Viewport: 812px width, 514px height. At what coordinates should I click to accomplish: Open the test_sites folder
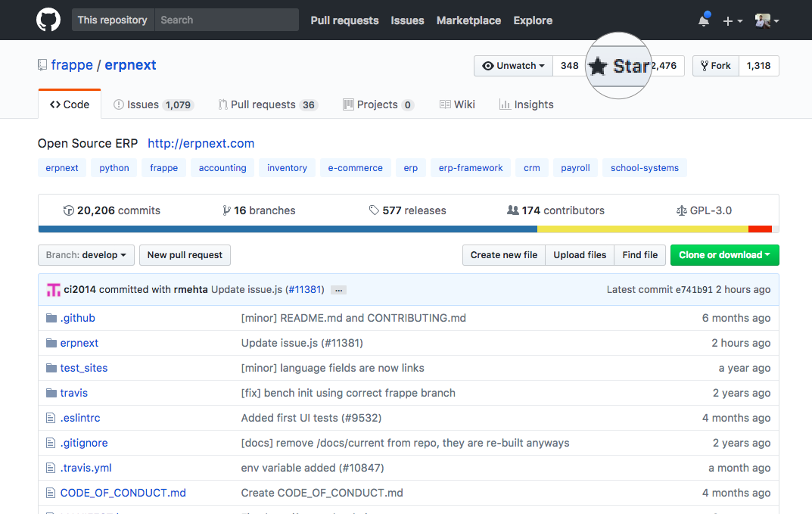pos(84,368)
